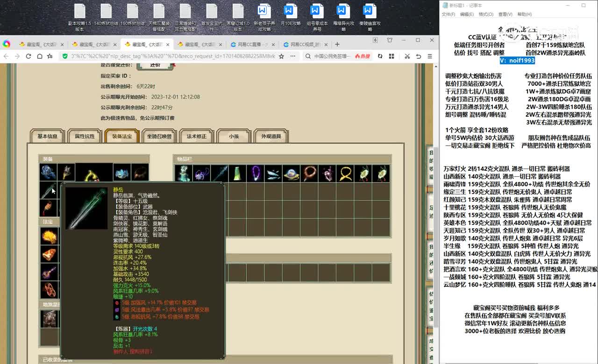Image resolution: width=598 pixels, height=364 pixels.
Task: Open the 首发宝宝抗性 desktop file
Action: click(x=212, y=17)
